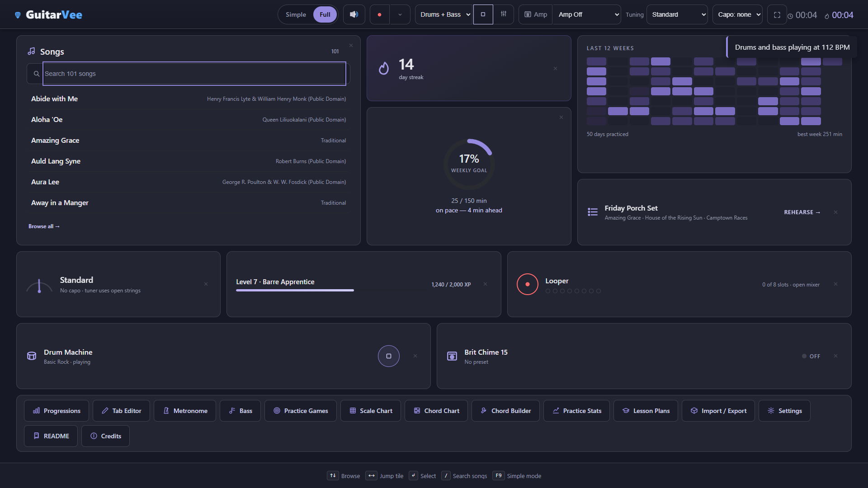This screenshot has width=868, height=488.
Task: Open Practice Stats
Action: pos(576,411)
